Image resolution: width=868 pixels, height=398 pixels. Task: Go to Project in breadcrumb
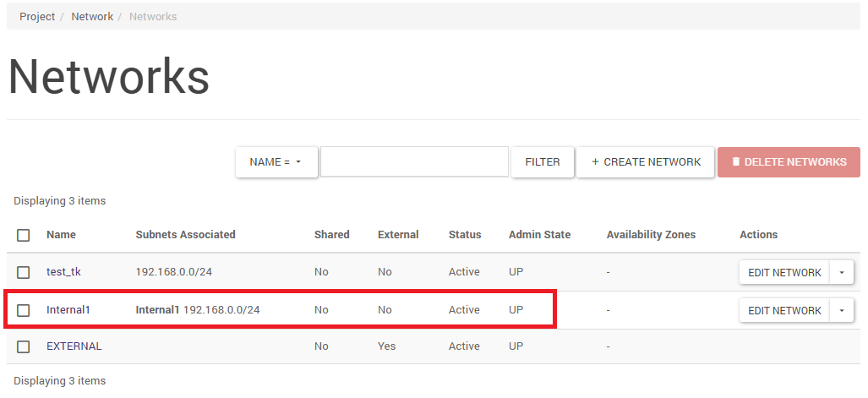tap(37, 17)
